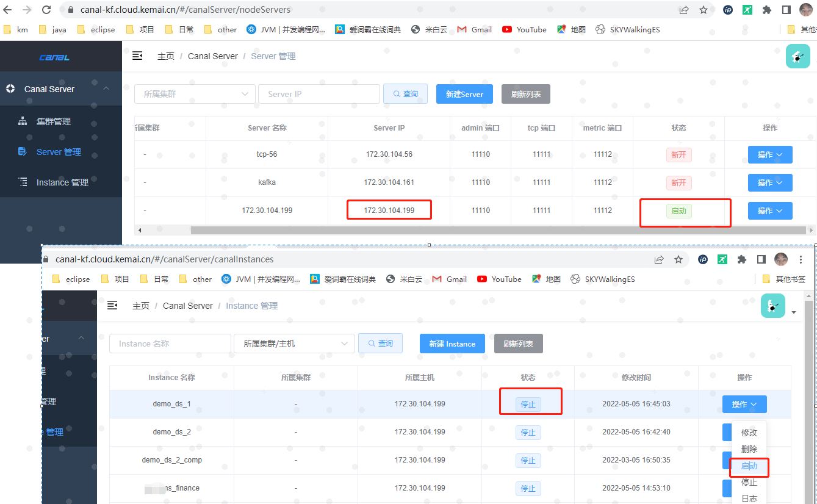817x504 pixels.
Task: Toggle the 启动 status of server 172.30.104.199
Action: [678, 210]
